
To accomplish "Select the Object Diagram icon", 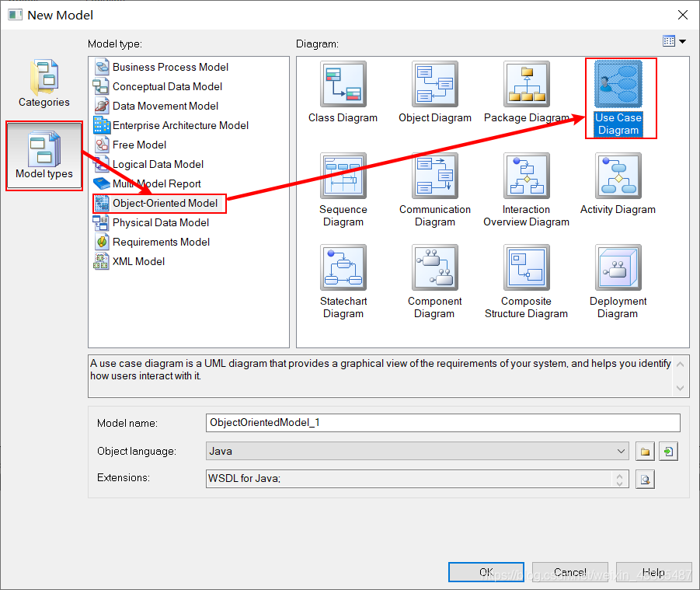I will [x=434, y=83].
